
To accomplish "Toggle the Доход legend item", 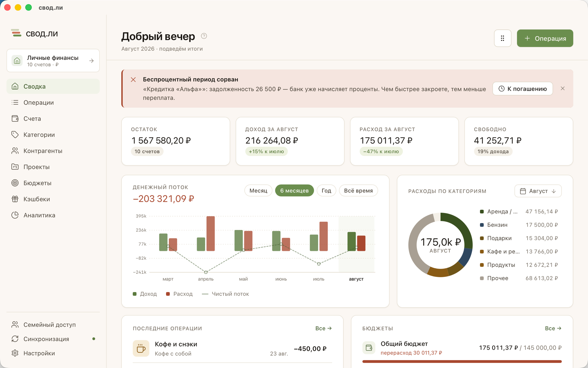I will pyautogui.click(x=145, y=294).
